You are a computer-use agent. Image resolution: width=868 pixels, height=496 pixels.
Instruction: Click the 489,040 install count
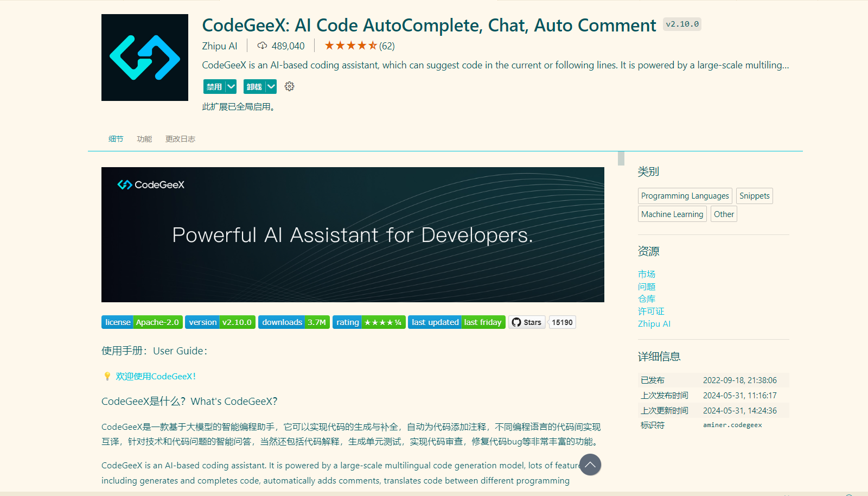pyautogui.click(x=288, y=46)
